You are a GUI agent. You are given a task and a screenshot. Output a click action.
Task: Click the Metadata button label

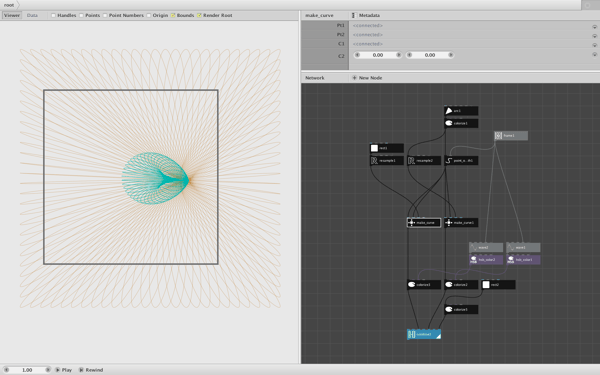coord(369,15)
